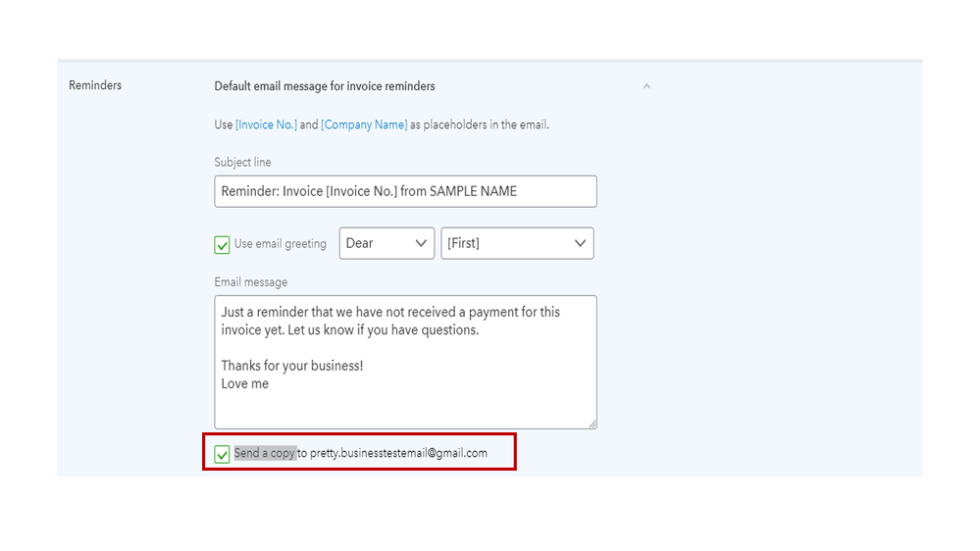Toggle the Send a copy checkbox

(223, 454)
